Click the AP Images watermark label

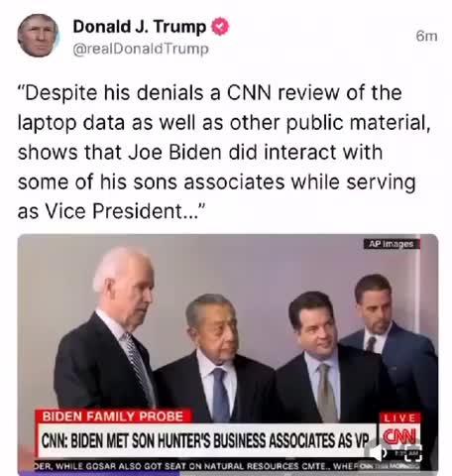pos(392,244)
